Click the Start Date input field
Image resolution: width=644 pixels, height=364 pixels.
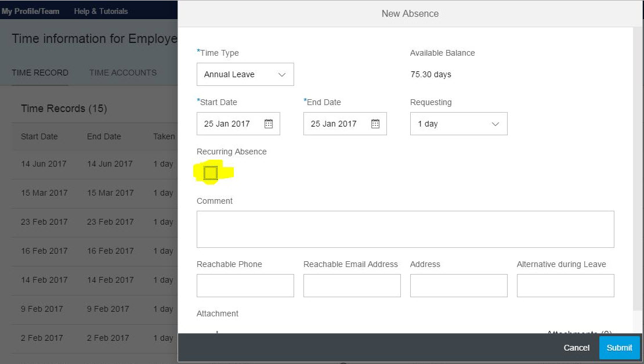click(x=238, y=124)
